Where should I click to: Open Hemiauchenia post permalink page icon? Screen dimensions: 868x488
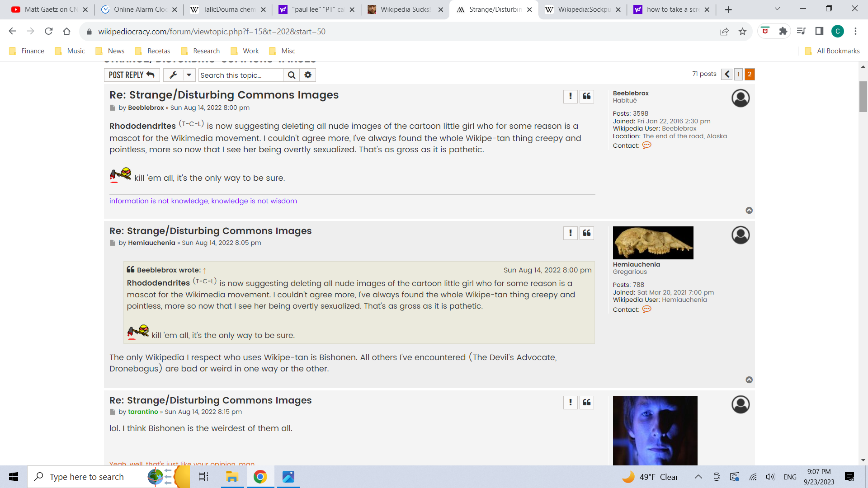tap(113, 243)
